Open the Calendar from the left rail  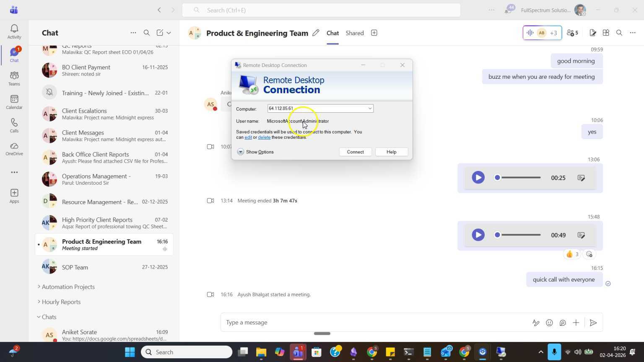[x=14, y=102]
